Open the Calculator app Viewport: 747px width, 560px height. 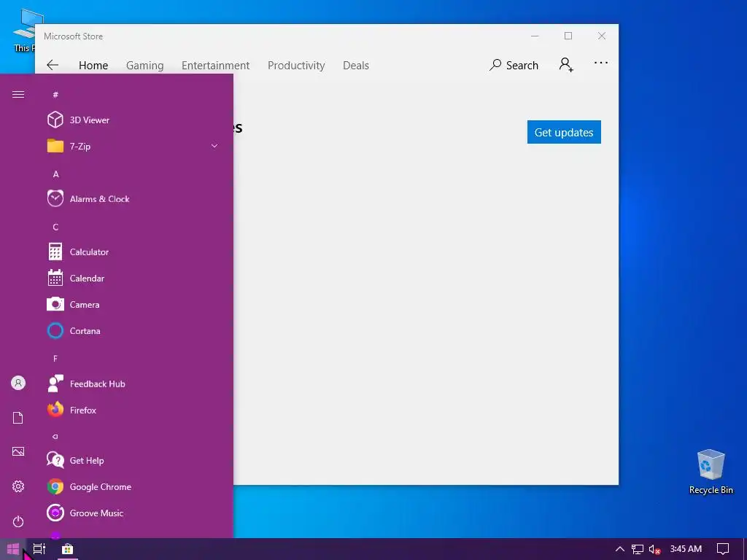pyautogui.click(x=133, y=252)
